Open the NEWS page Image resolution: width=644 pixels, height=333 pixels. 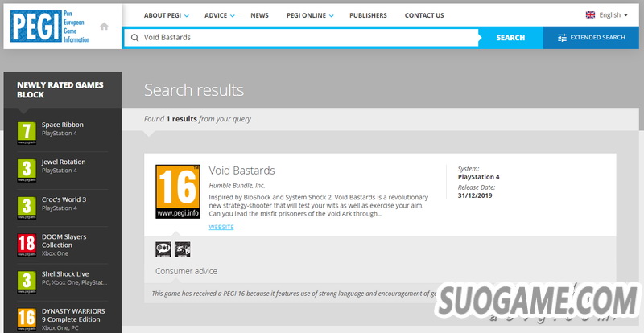[x=259, y=15]
